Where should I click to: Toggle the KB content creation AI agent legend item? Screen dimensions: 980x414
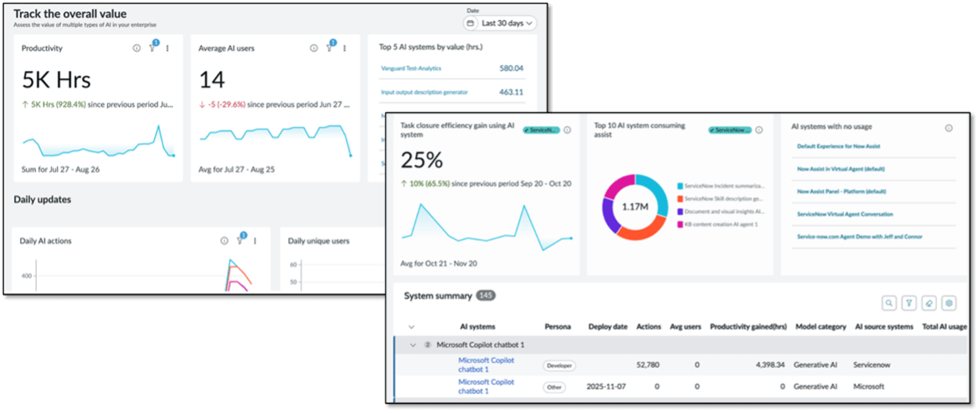722,225
